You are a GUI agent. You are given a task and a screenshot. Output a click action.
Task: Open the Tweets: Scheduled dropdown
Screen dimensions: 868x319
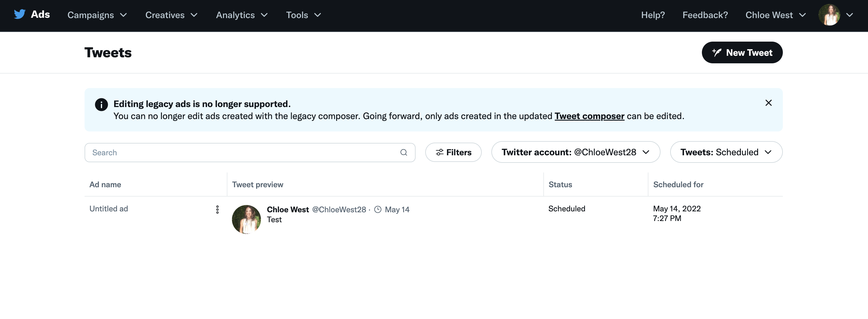coord(726,152)
